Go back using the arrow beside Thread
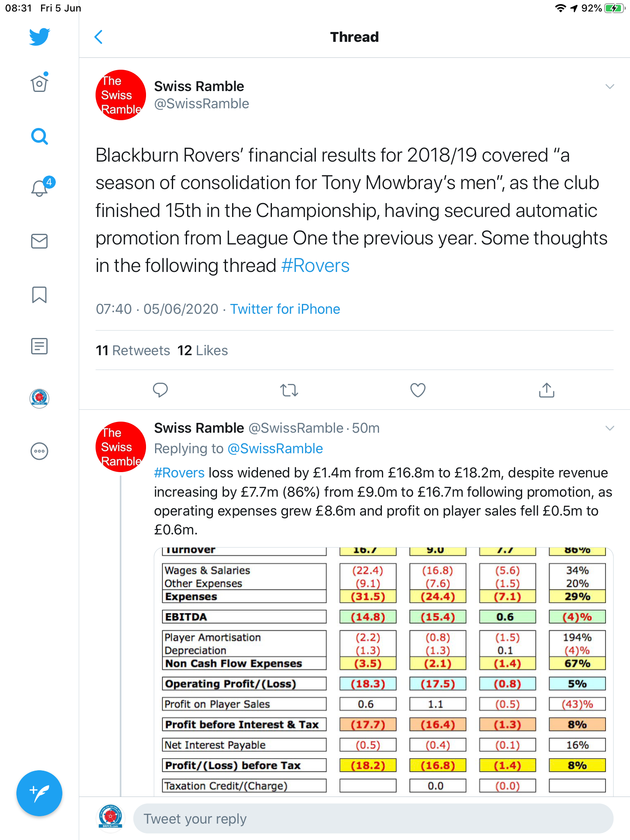630x840 pixels. (x=98, y=37)
